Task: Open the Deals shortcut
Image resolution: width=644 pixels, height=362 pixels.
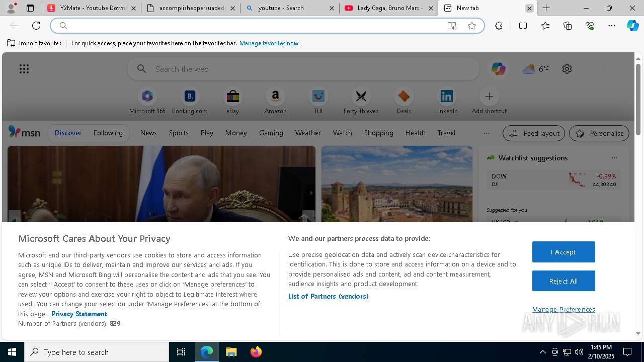Action: [x=404, y=101]
